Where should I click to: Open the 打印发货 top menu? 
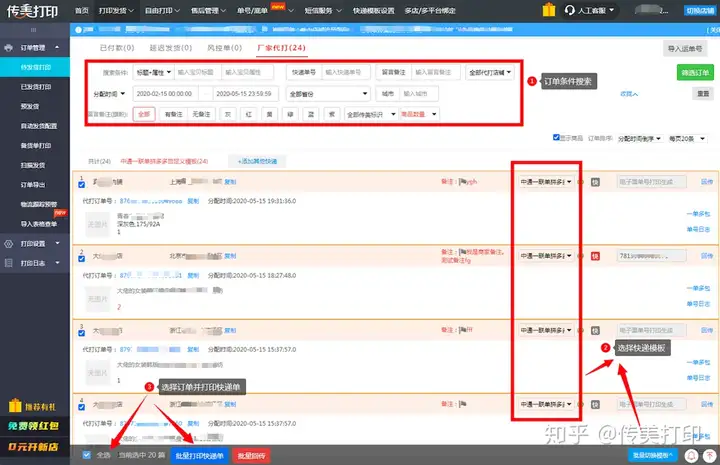coord(116,11)
